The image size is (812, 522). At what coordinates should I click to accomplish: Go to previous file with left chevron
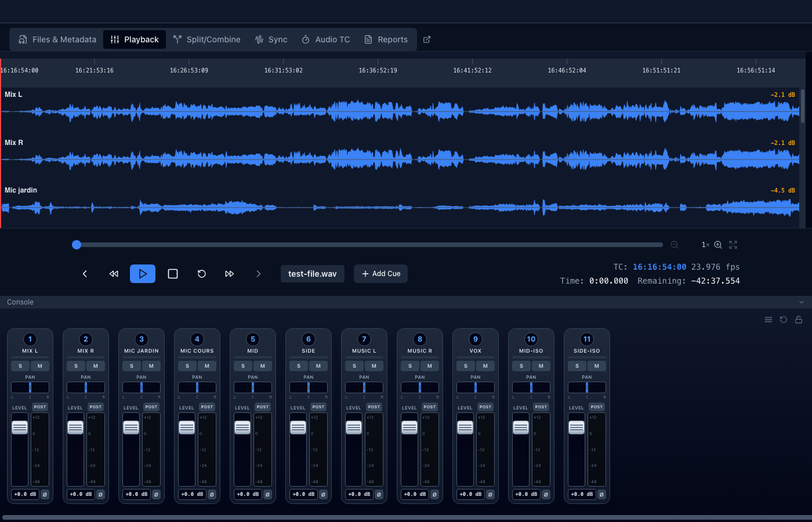(85, 274)
